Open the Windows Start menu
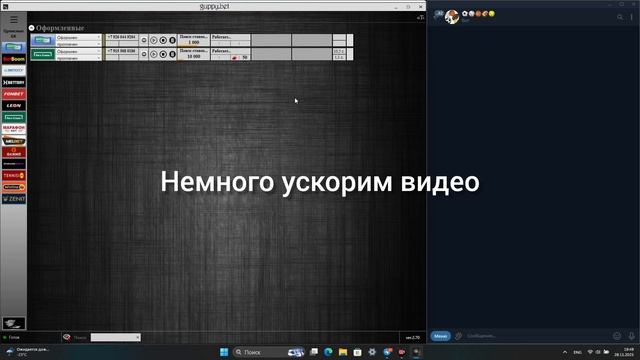The width and height of the screenshot is (640, 360). [224, 352]
